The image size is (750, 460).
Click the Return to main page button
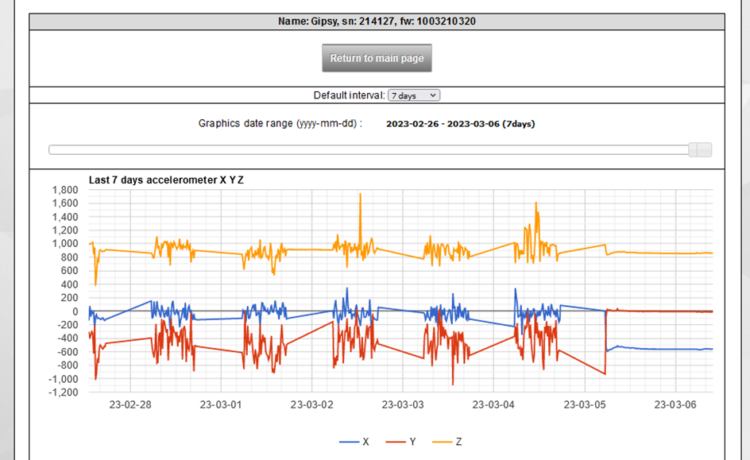click(376, 58)
